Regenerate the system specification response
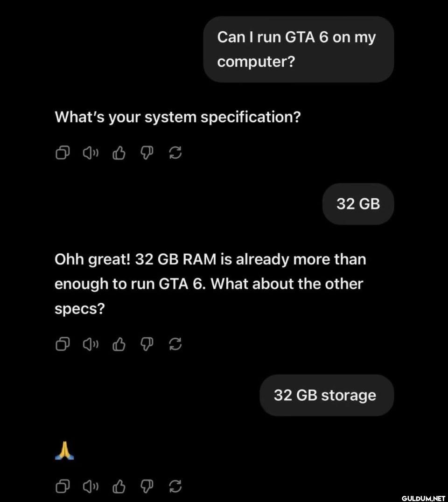Image resolution: width=448 pixels, height=502 pixels. pos(175,153)
